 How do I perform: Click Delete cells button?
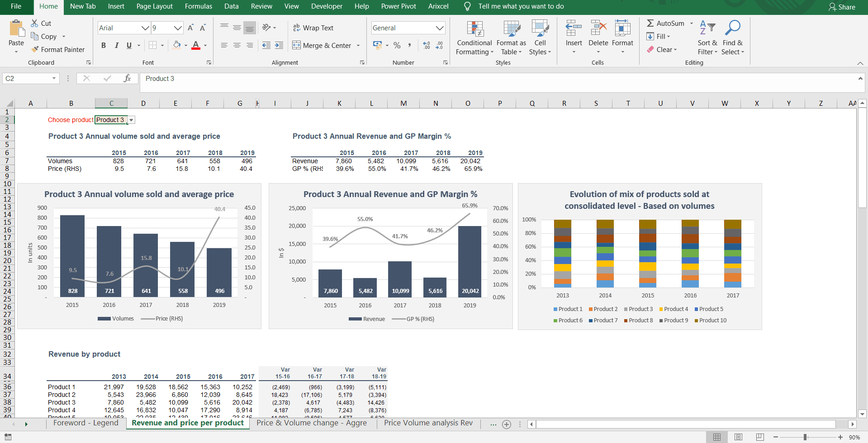tap(598, 38)
